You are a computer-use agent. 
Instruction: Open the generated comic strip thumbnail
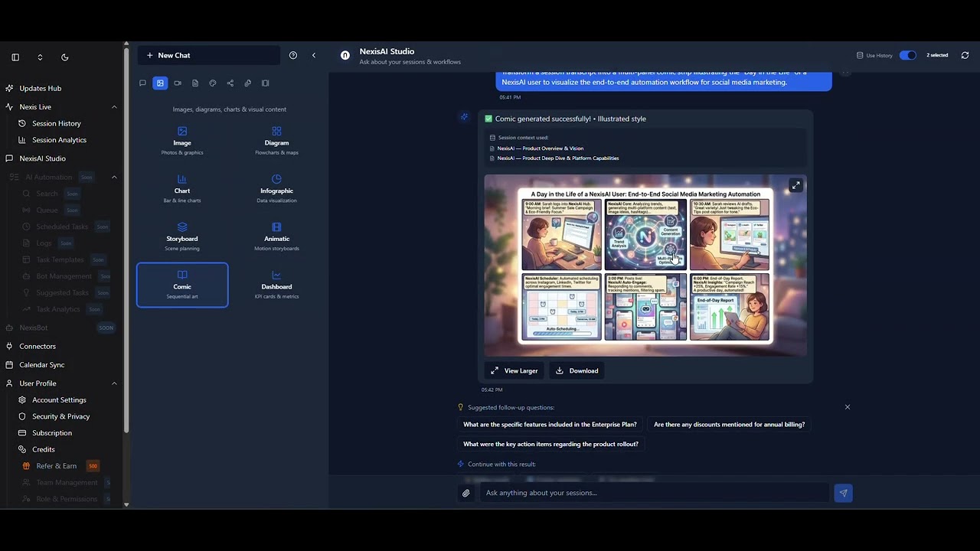tap(645, 266)
